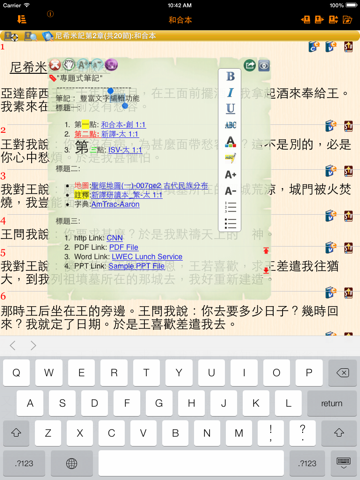The image size is (360, 480).
Task: Go to previous chapter arrow icon in header
Action: click(x=305, y=20)
